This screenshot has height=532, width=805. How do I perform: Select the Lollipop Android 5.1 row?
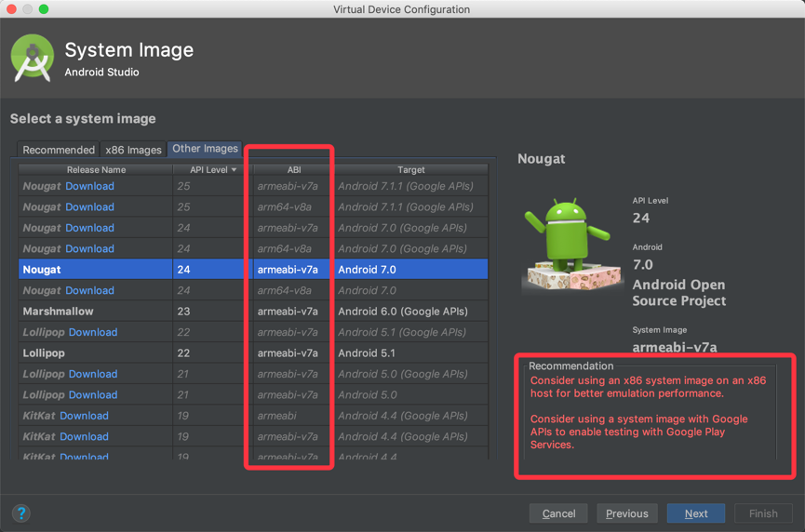point(253,352)
